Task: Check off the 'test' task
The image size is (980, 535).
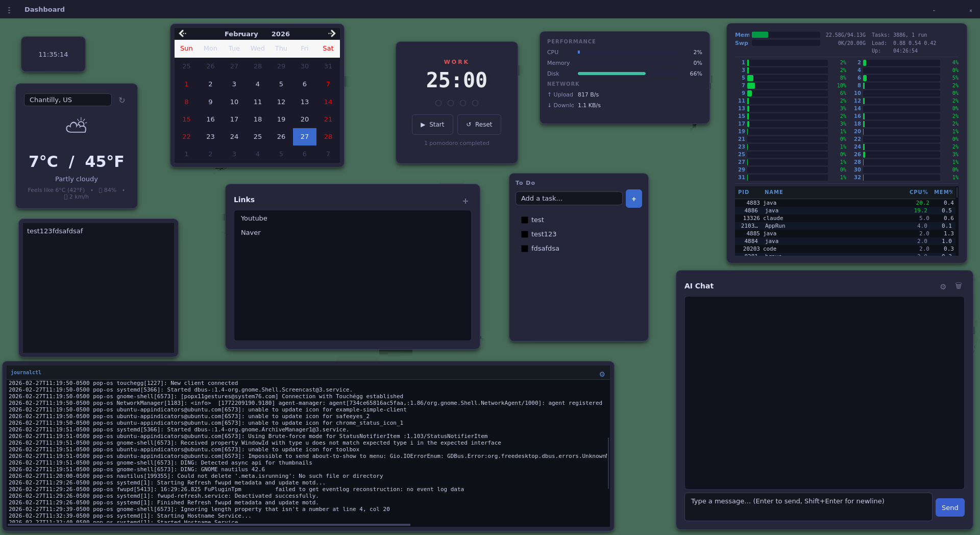Action: [525, 220]
